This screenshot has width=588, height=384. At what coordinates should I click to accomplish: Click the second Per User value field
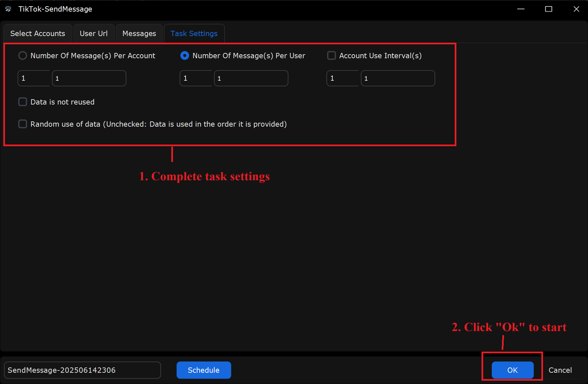click(251, 78)
